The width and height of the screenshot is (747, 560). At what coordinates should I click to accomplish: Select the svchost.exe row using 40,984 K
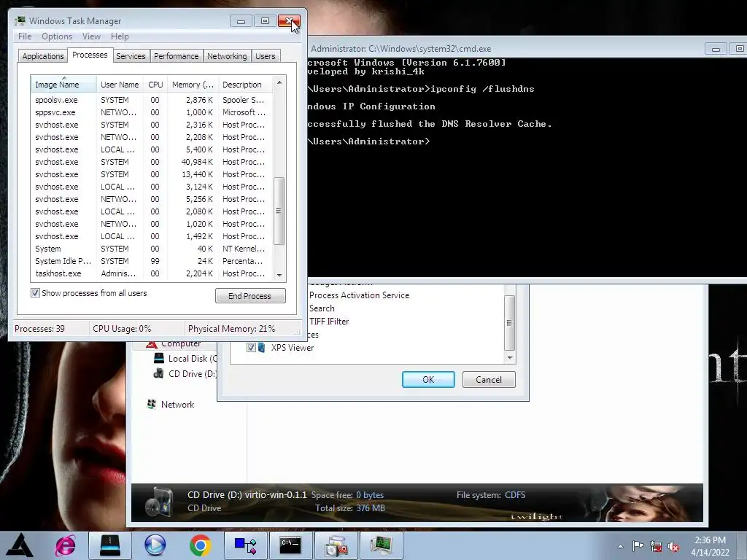(152, 162)
